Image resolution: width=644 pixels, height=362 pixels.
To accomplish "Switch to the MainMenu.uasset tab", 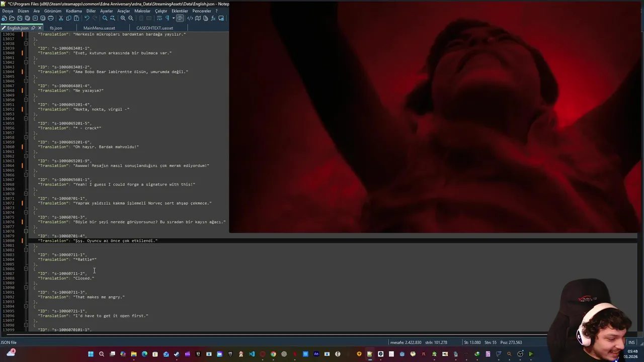I will point(99,28).
